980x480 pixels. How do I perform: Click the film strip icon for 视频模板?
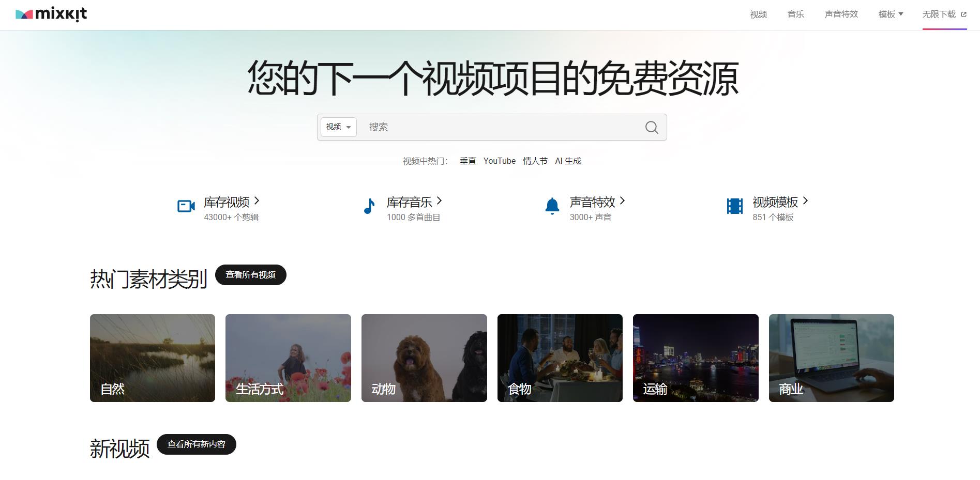(x=734, y=207)
